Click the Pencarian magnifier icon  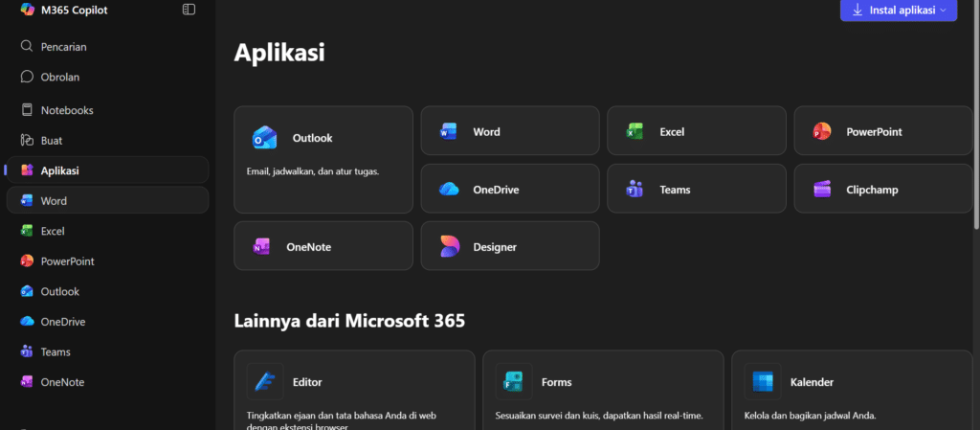(x=26, y=46)
